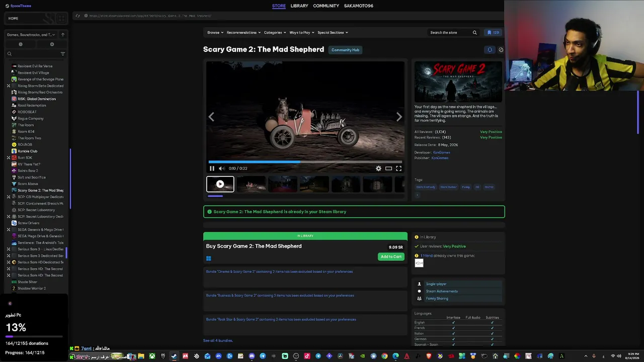Screen dimensions: 644x362
Task: Click the store search magnifier icon
Action: 474,33
